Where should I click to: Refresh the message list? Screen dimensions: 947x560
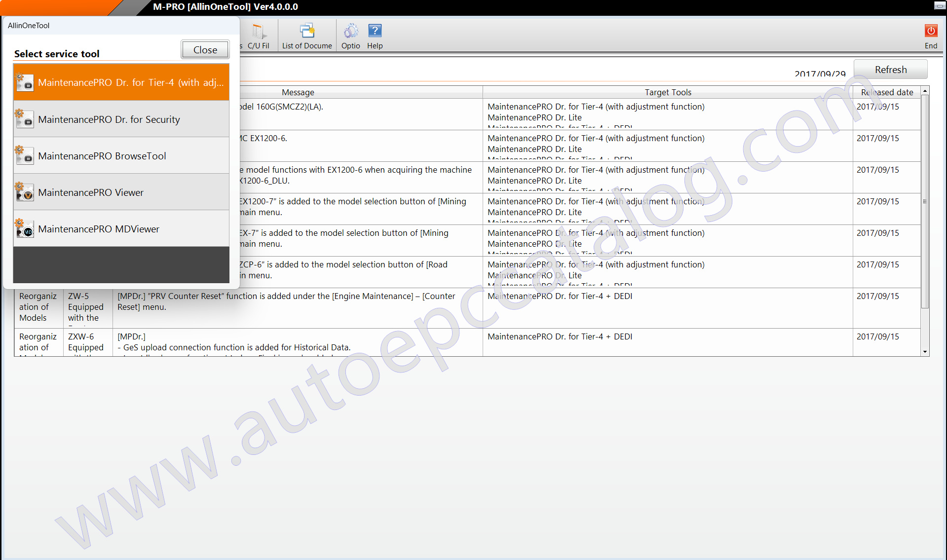click(x=890, y=70)
